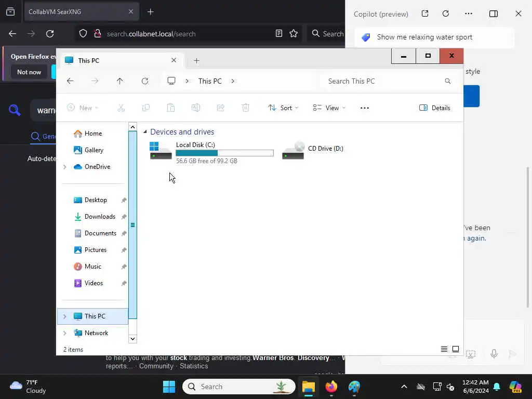Click the Share icon in Explorer toolbar
This screenshot has width=532, height=399.
pyautogui.click(x=220, y=108)
